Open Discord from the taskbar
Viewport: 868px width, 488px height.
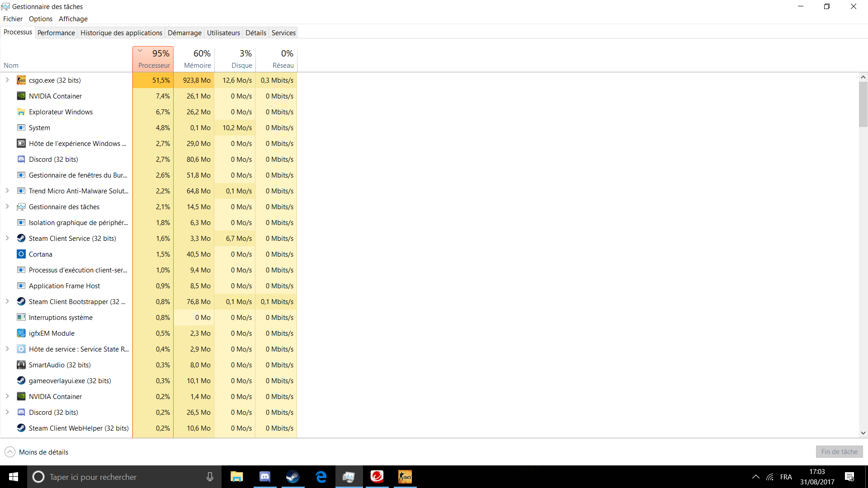(264, 477)
